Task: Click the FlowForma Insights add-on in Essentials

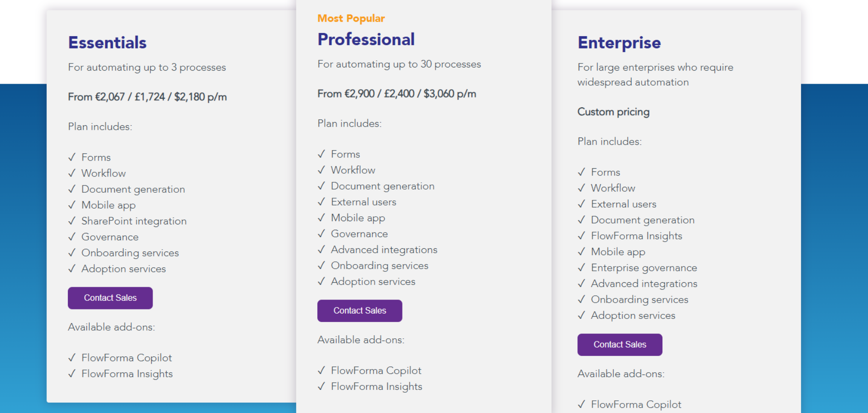Action: pyautogui.click(x=127, y=374)
